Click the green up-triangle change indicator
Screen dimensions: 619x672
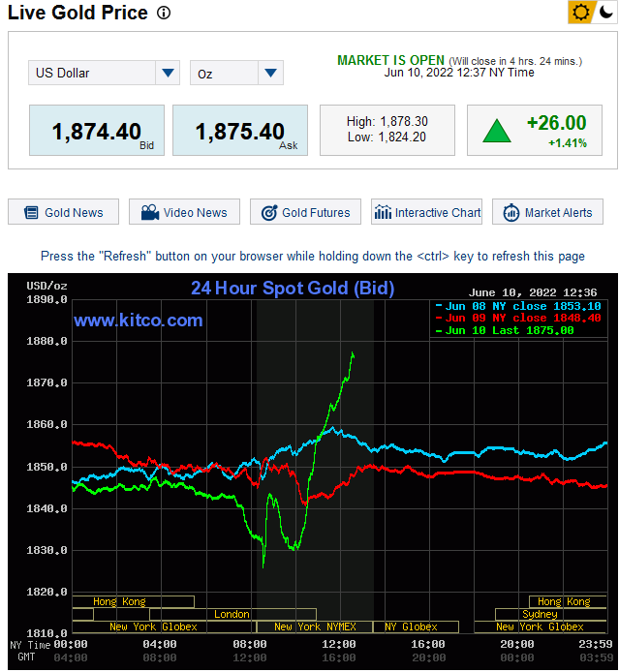(x=497, y=131)
